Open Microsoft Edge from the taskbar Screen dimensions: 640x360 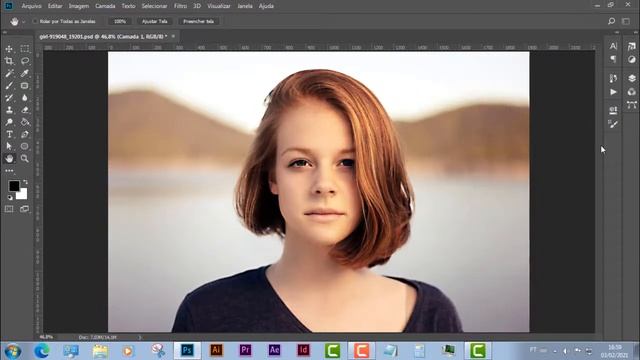(x=42, y=351)
